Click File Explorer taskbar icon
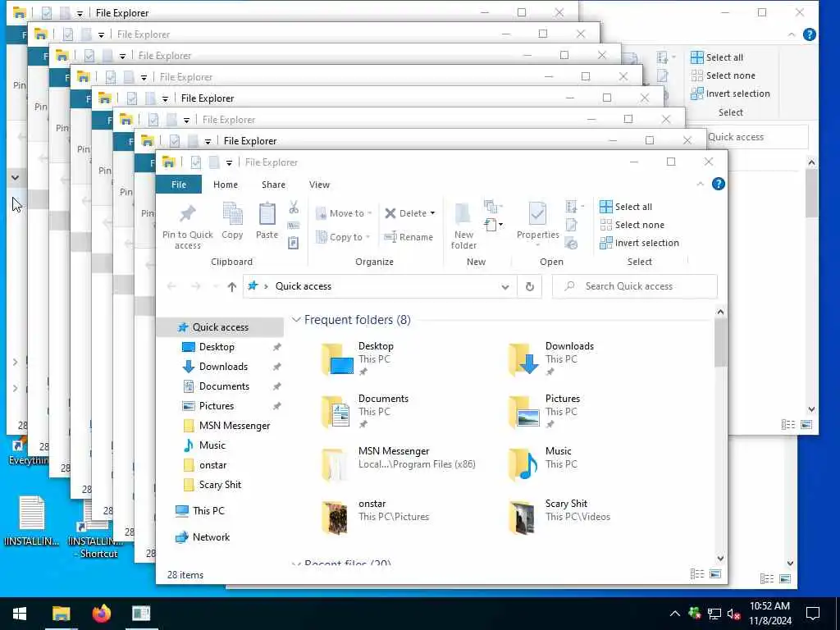The image size is (840, 630). (x=61, y=614)
